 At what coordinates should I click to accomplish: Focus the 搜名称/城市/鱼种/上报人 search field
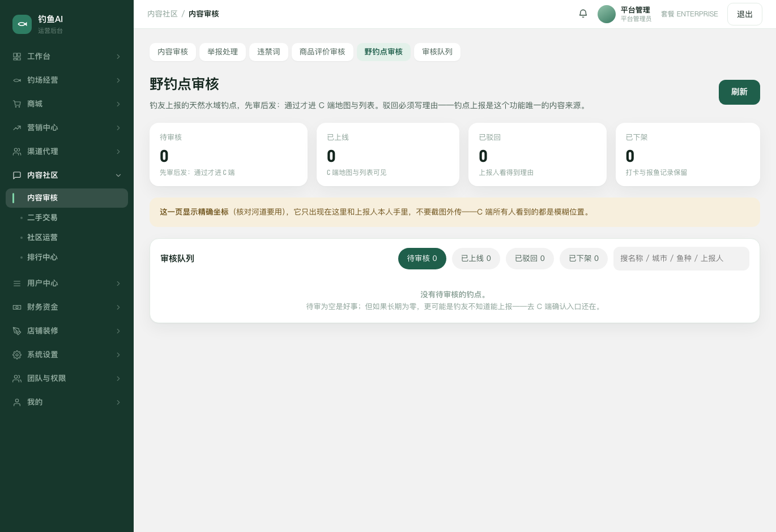[681, 259]
